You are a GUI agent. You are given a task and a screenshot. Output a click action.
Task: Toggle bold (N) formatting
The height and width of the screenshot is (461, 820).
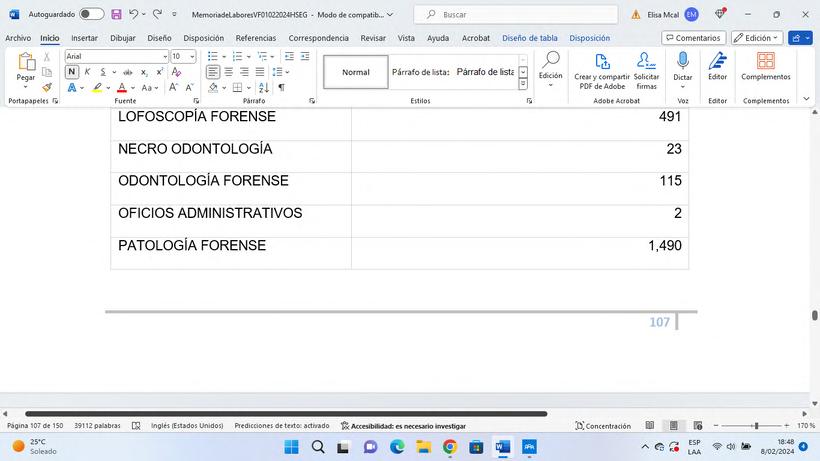click(x=72, y=72)
